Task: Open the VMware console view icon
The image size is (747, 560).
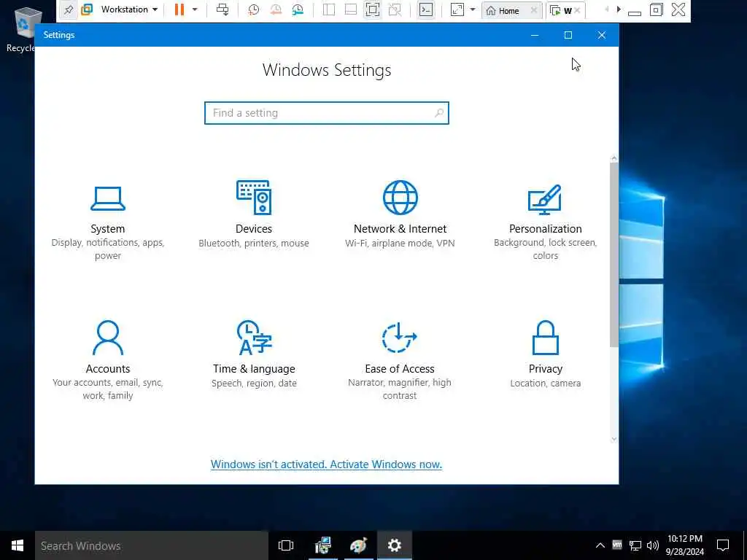Action: coord(425,9)
